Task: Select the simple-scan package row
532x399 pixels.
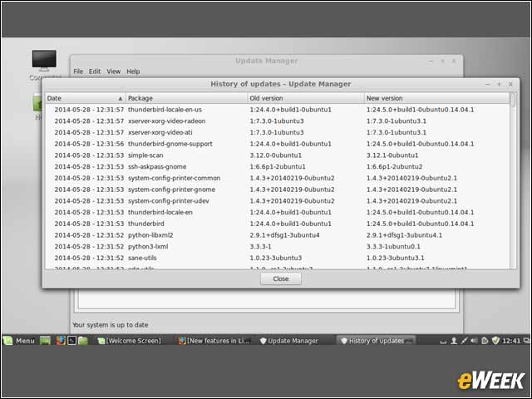Action: 278,155
